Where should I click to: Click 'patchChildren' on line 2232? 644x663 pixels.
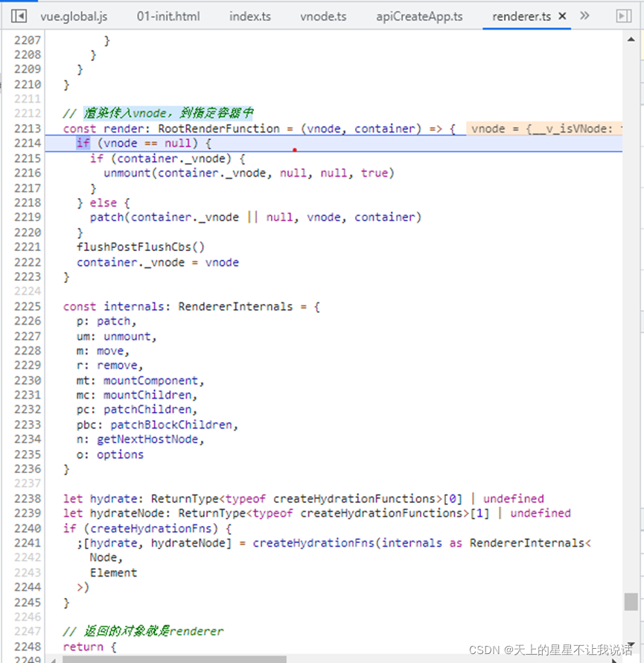(147, 410)
